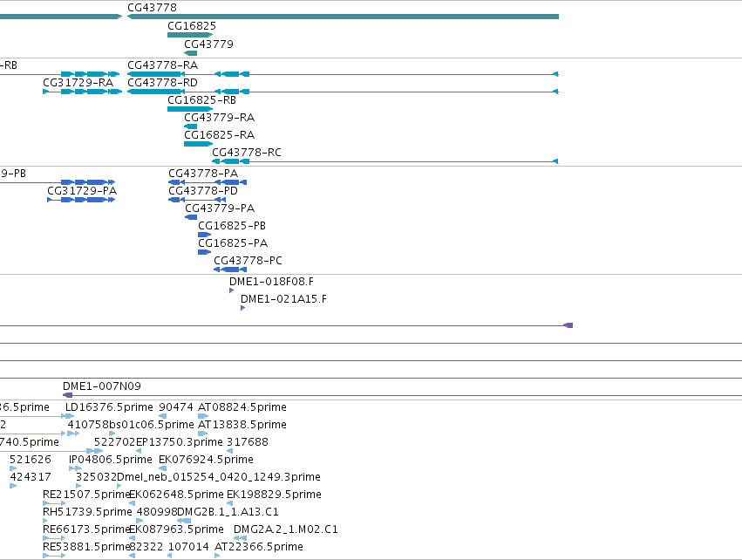The height and width of the screenshot is (560, 742).
Task: Click EST label 424317
Action: (31, 477)
